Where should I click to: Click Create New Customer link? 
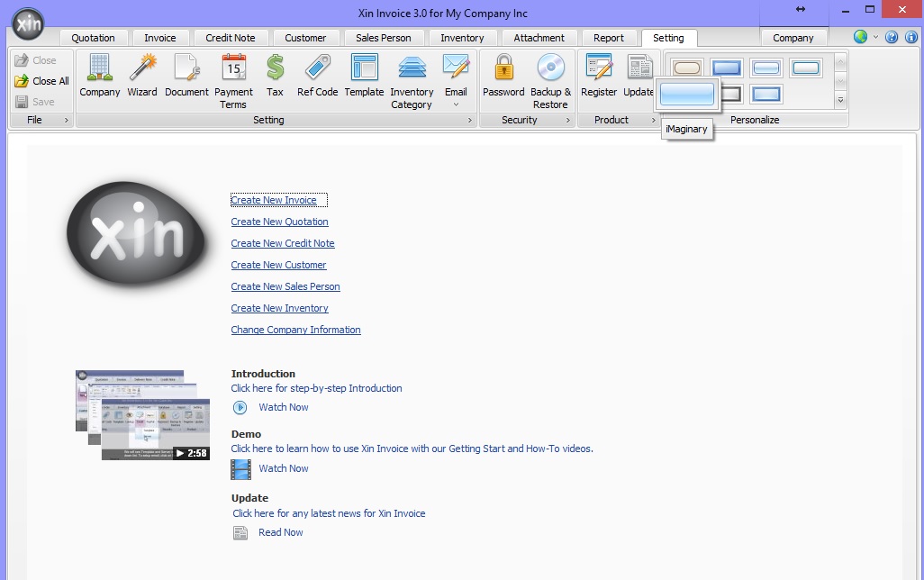[279, 266]
